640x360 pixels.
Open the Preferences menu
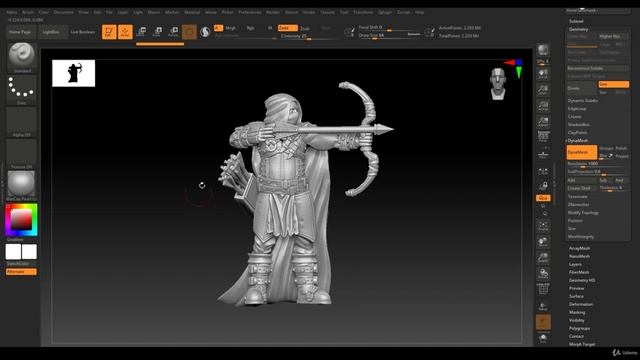coord(250,12)
